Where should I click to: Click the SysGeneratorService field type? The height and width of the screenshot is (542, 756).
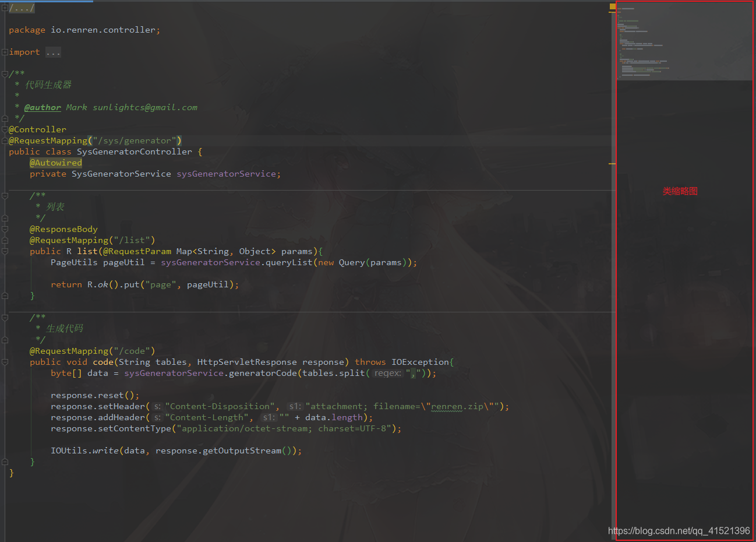[121, 174]
